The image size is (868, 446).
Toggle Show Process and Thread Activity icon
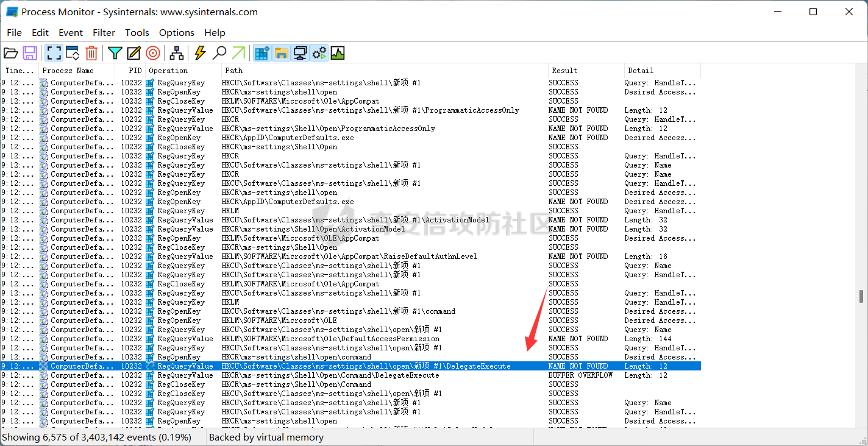pos(319,53)
